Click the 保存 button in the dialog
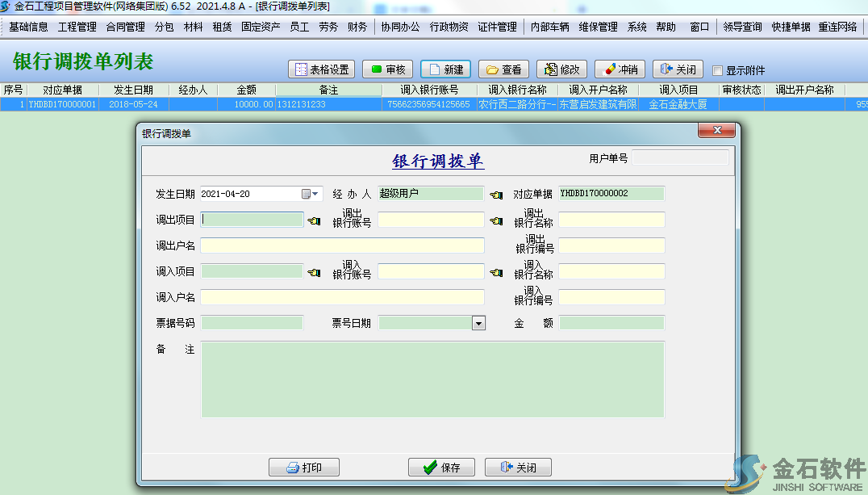Viewport: 868px width, 495px height. tap(442, 468)
